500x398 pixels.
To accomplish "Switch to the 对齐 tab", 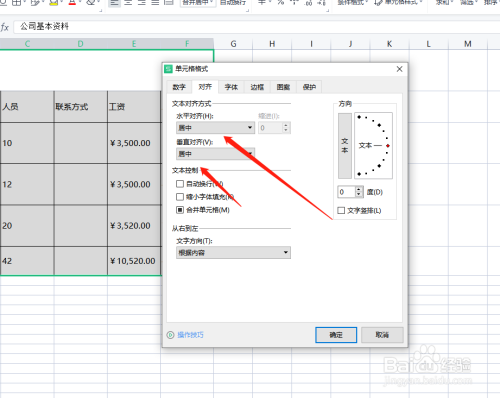I will 205,87.
